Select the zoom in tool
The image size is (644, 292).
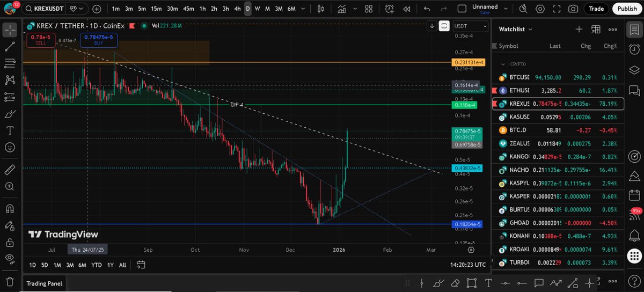[10, 186]
